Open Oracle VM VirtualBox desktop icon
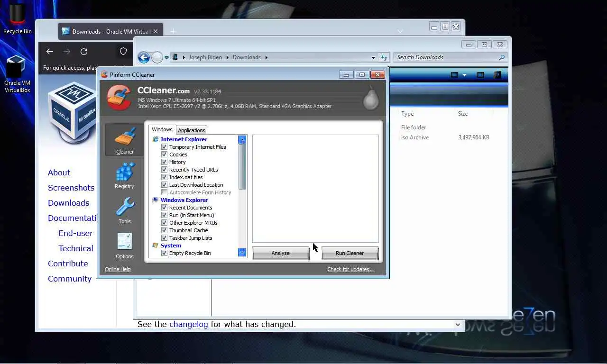This screenshot has width=607, height=364. point(18,73)
